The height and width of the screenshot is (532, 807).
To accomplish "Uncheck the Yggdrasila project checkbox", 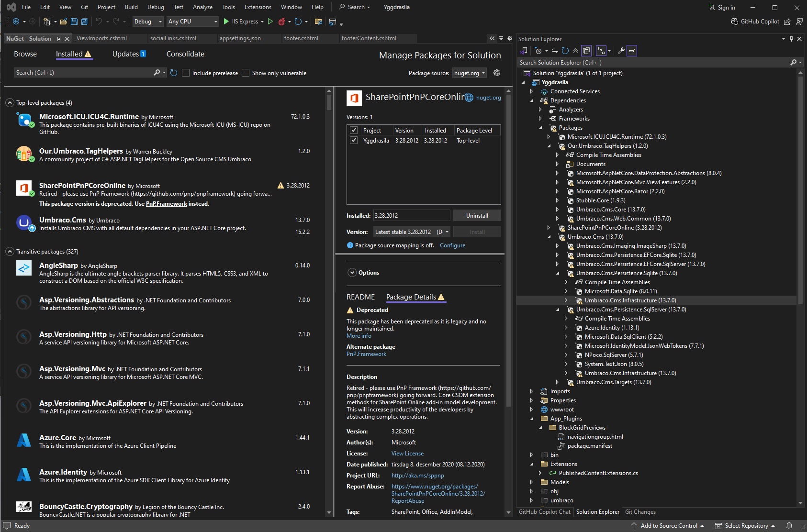I will click(354, 141).
